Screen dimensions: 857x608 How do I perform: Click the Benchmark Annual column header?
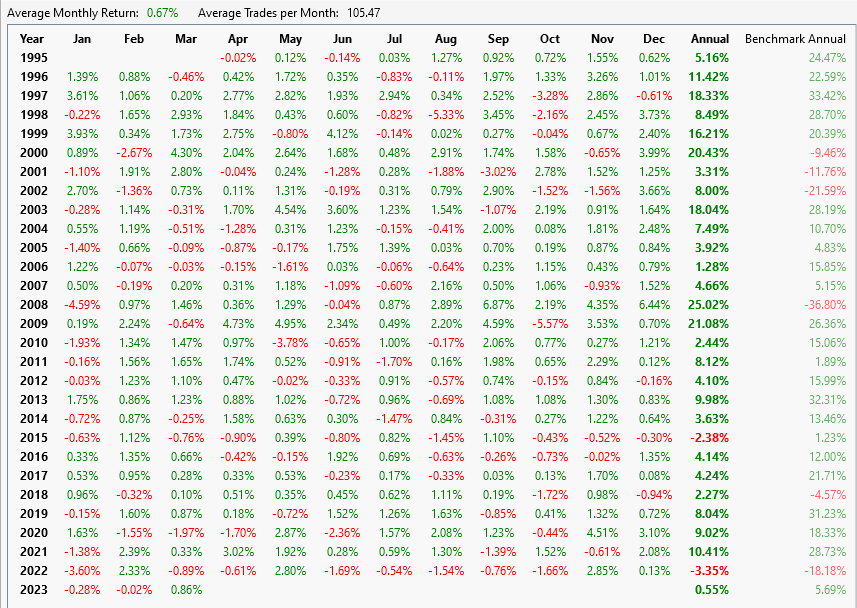795,39
